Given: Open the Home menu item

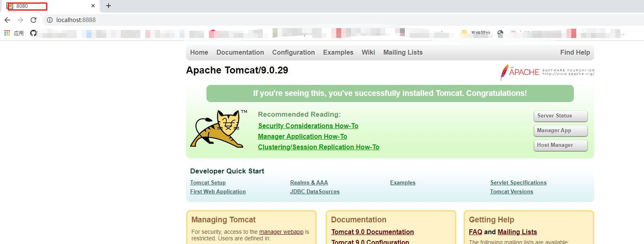Looking at the screenshot, I should coord(199,52).
